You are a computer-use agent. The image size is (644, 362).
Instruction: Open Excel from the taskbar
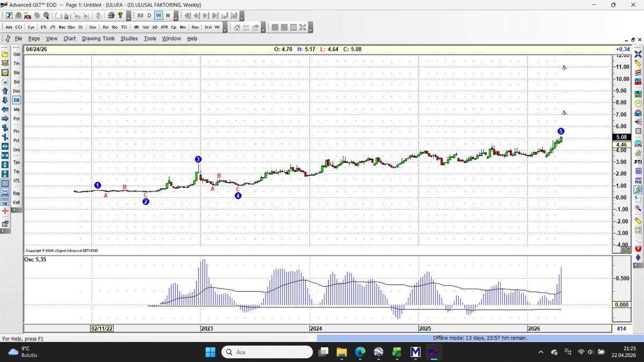point(397,352)
